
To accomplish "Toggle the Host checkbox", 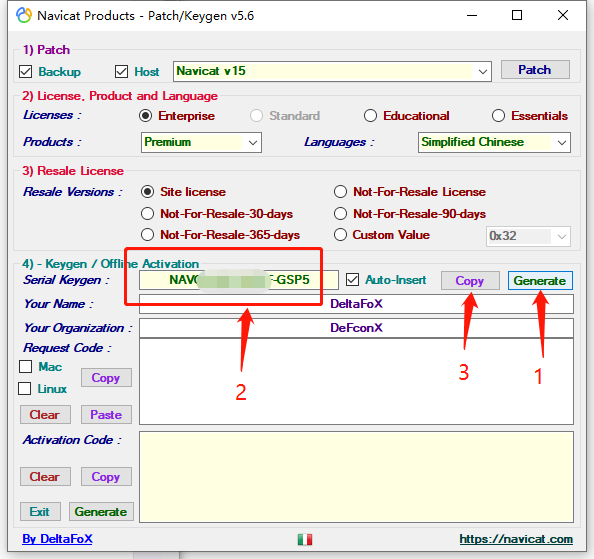I will pos(121,71).
